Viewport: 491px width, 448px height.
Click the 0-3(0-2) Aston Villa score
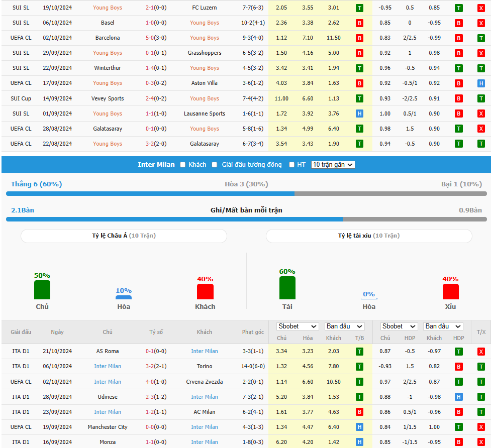[156, 83]
